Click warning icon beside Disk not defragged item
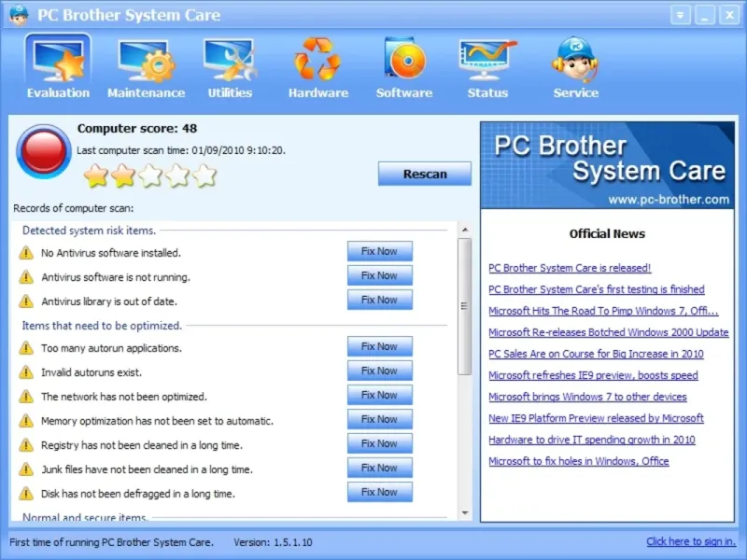 pyautogui.click(x=26, y=494)
